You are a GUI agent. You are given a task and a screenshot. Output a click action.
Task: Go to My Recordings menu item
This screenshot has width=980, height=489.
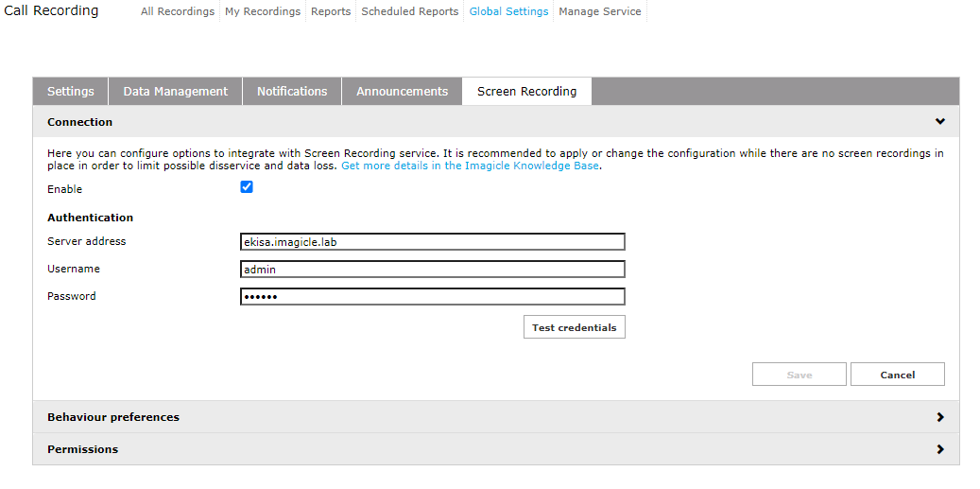click(x=263, y=12)
